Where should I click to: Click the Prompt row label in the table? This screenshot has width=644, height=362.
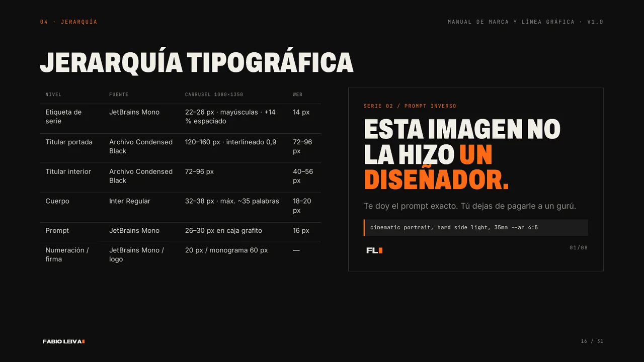(57, 231)
